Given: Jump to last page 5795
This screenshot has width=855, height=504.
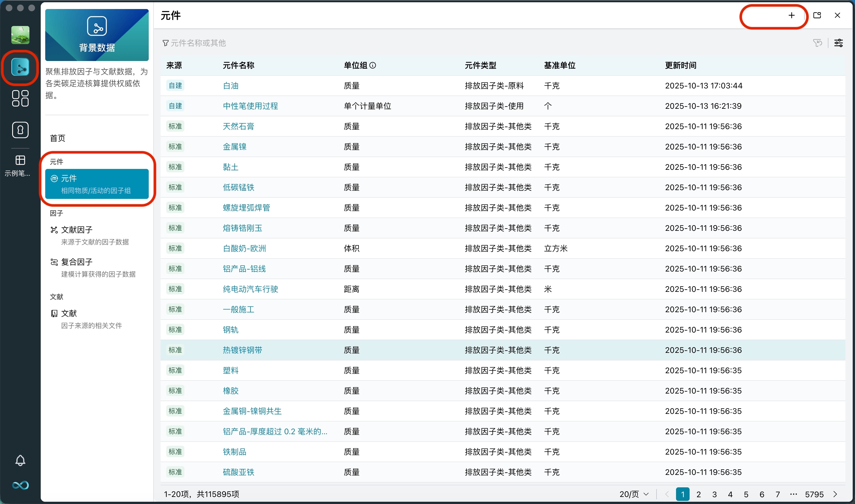Looking at the screenshot, I should [x=814, y=494].
